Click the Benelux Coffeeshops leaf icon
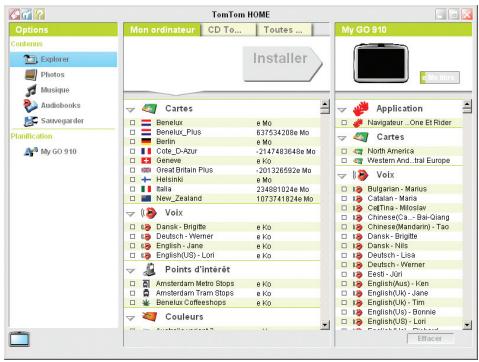Viewport: 479px width, 362px height. pos(146,303)
